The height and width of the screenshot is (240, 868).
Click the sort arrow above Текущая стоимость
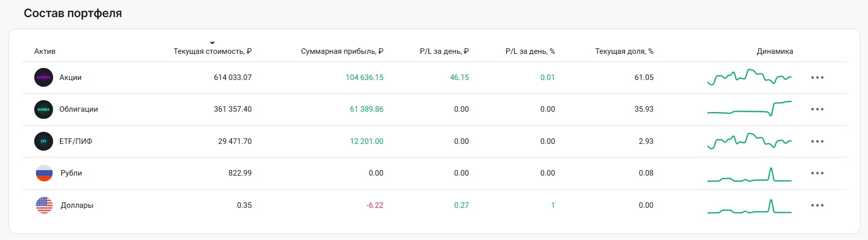pyautogui.click(x=212, y=43)
